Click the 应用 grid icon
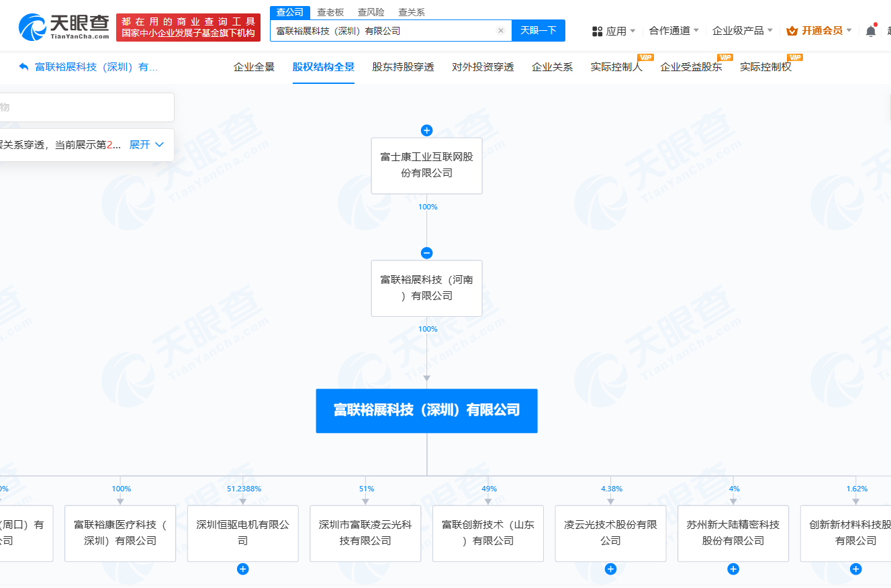This screenshot has height=588, width=891. [597, 31]
